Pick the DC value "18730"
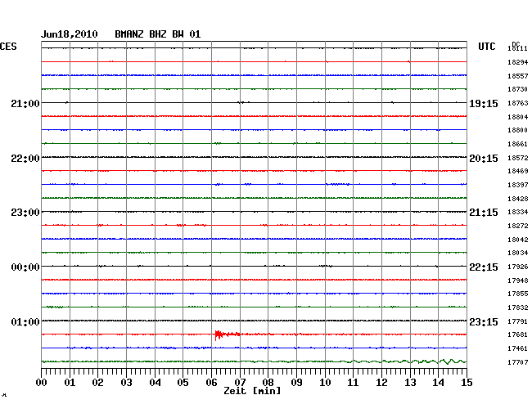532x404 pixels. (x=518, y=89)
